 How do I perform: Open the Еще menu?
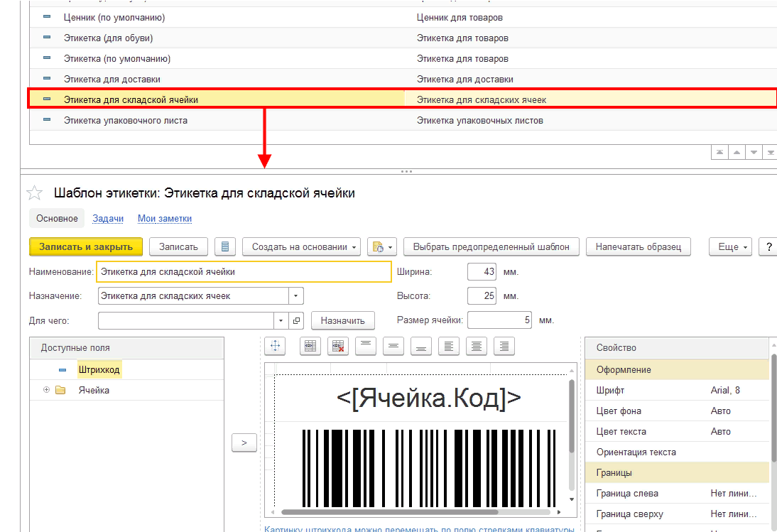(733, 246)
